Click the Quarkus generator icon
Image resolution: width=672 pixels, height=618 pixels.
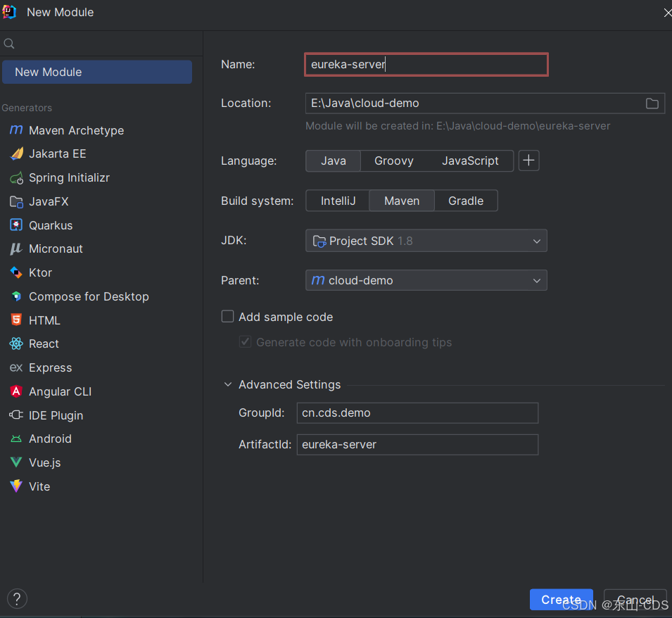click(16, 225)
